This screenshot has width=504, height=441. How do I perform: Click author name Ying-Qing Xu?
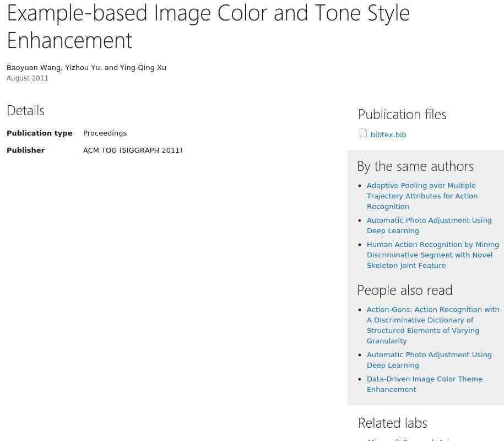143,68
